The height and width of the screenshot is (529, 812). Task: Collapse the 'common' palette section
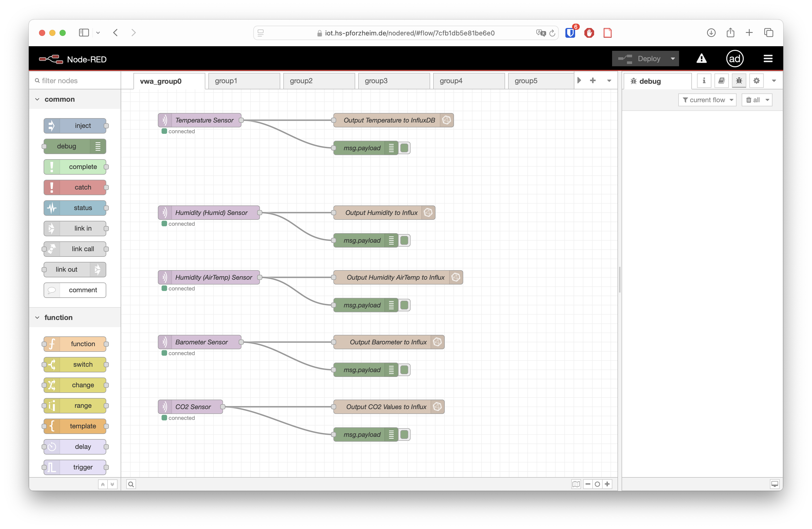[x=37, y=99]
